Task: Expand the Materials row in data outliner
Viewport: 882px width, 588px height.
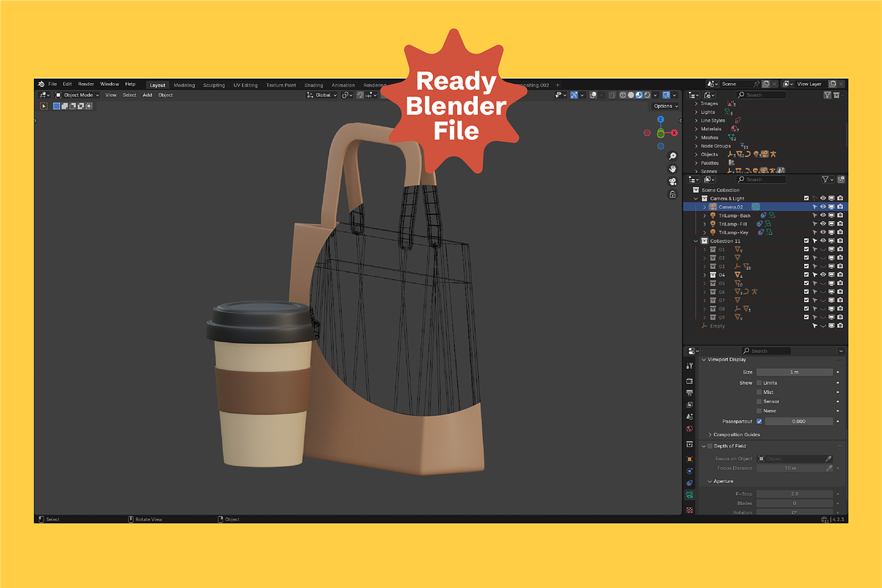Action: click(x=696, y=129)
